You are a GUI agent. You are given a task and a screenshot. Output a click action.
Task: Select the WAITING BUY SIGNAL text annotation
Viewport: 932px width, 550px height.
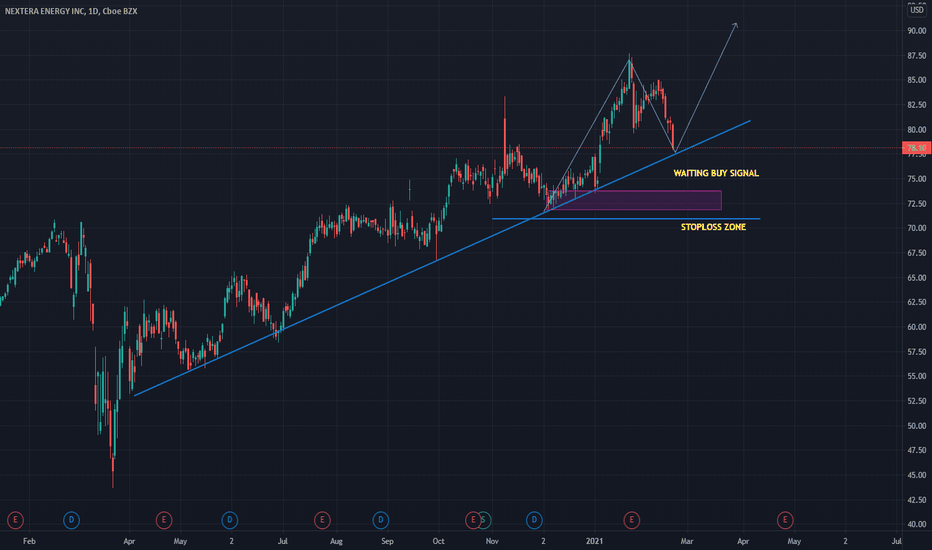[x=716, y=173]
